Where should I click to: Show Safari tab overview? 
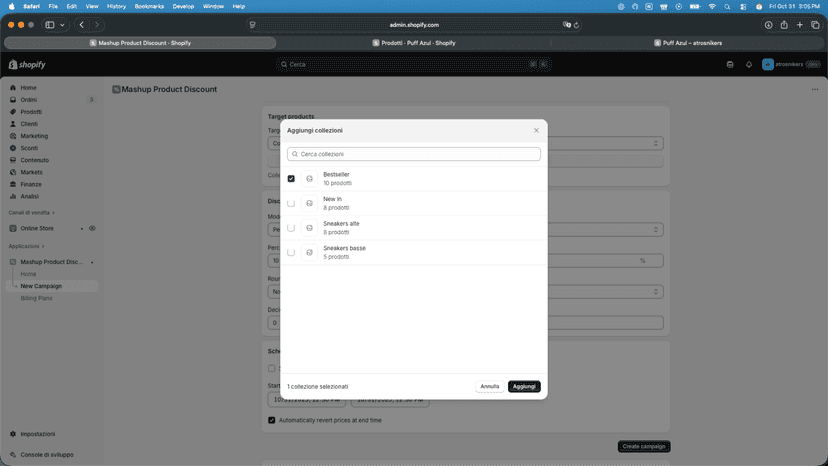click(x=815, y=25)
